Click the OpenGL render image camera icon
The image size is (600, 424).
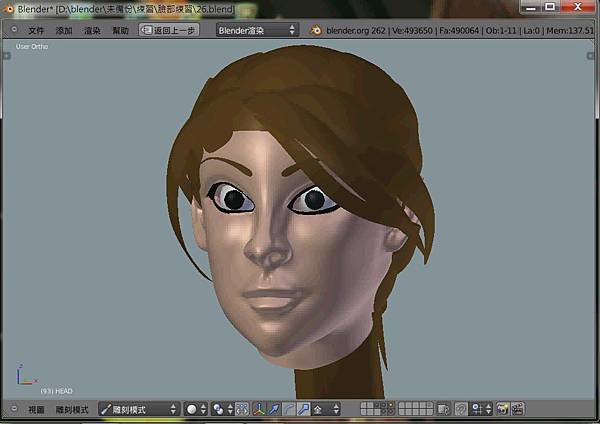(x=502, y=409)
